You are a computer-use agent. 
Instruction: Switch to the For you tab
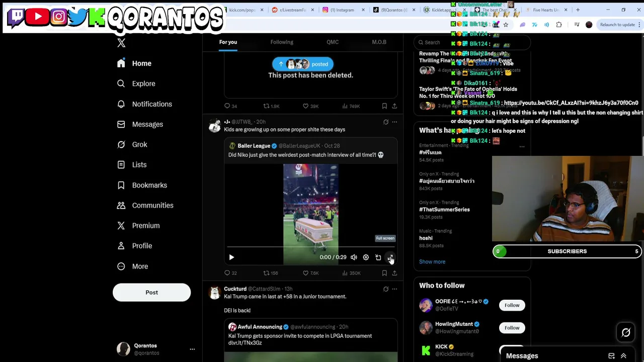tap(228, 42)
